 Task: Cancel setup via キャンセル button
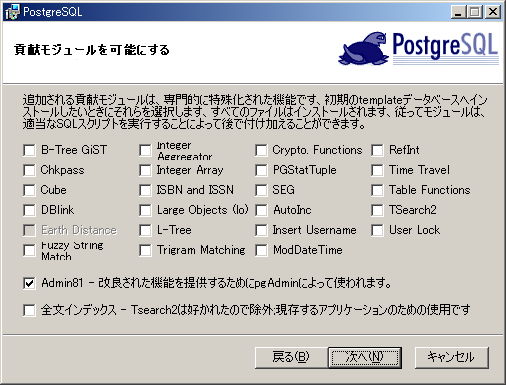click(452, 357)
